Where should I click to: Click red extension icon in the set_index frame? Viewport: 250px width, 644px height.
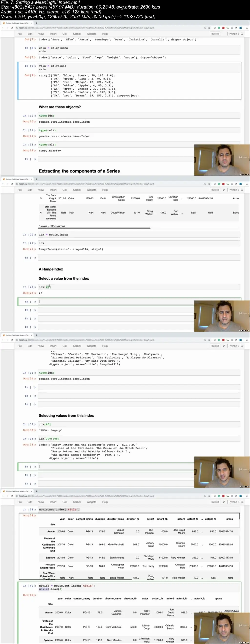point(223,496)
